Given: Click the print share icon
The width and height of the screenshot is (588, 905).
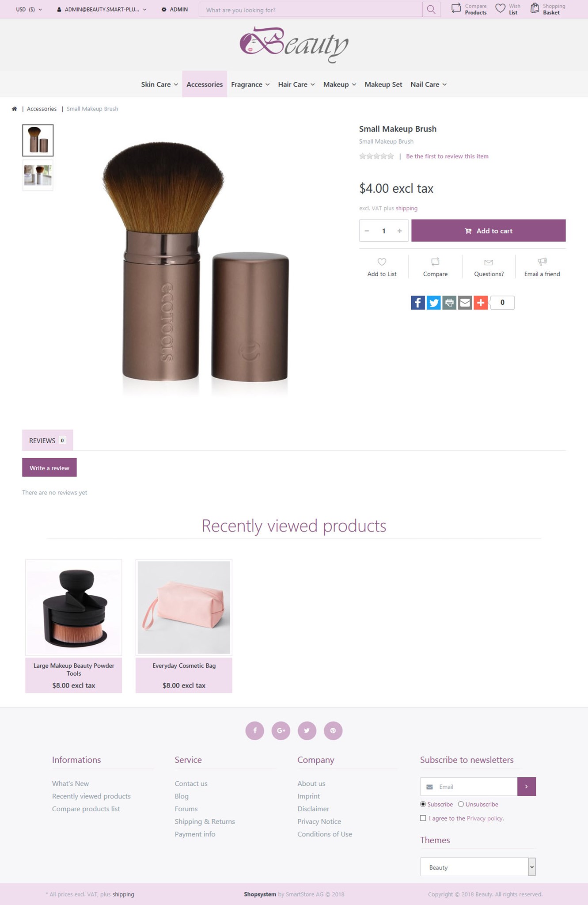Looking at the screenshot, I should (x=449, y=303).
